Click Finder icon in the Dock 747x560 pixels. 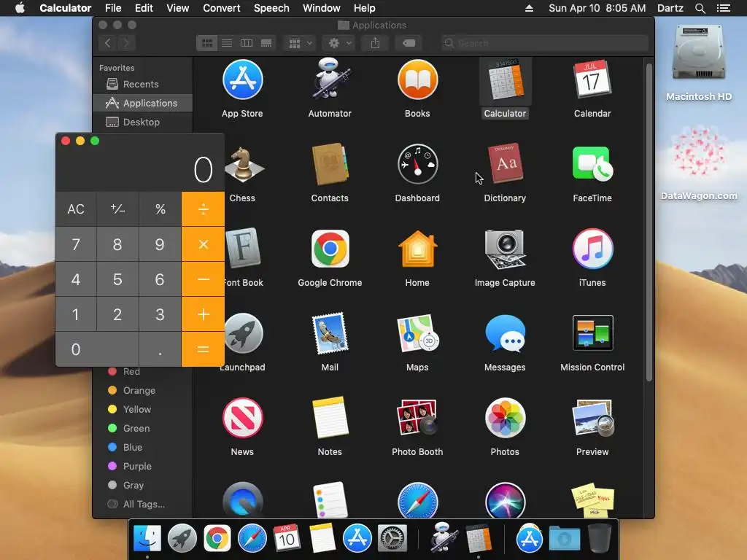(x=147, y=539)
